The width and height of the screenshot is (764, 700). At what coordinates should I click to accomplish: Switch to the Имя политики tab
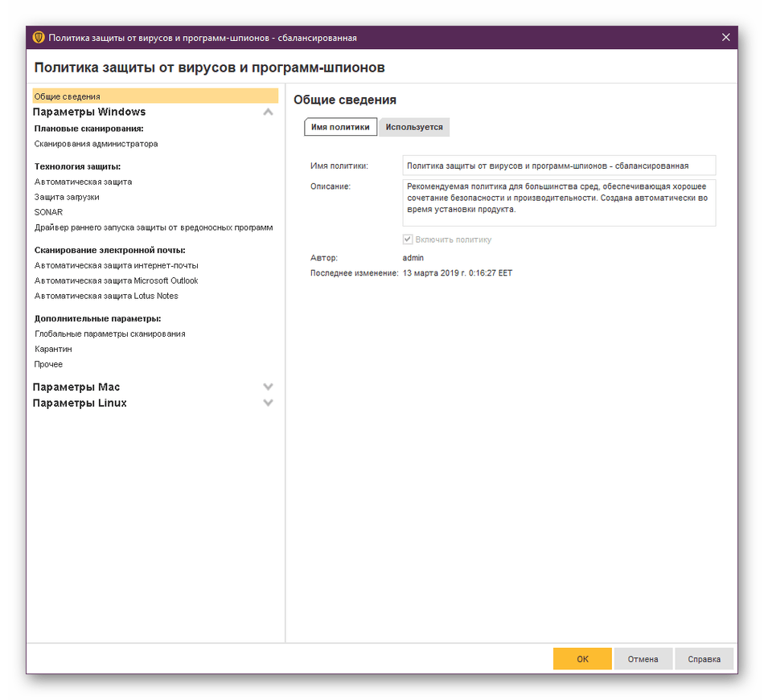click(x=339, y=127)
